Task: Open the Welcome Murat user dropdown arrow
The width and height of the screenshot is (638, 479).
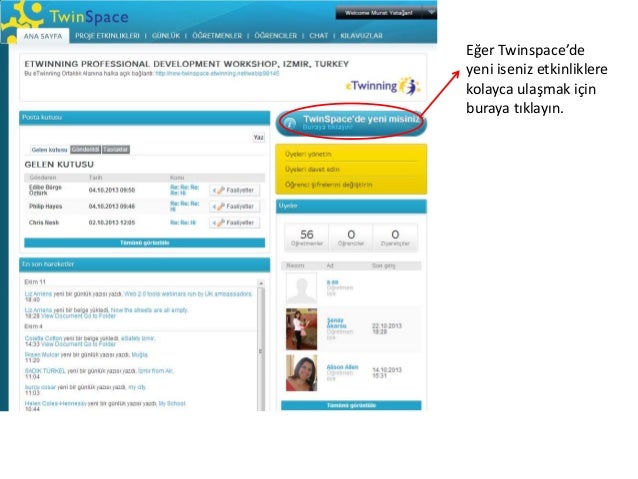Action: coord(431,13)
